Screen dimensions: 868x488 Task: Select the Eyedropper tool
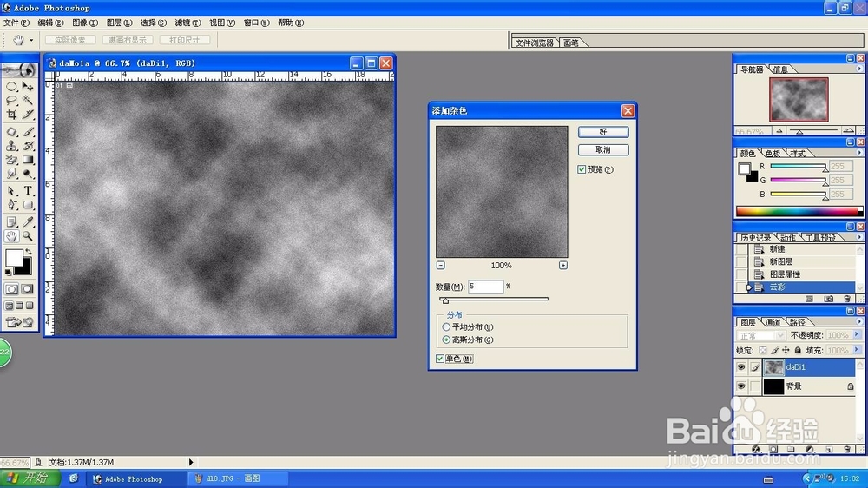28,222
